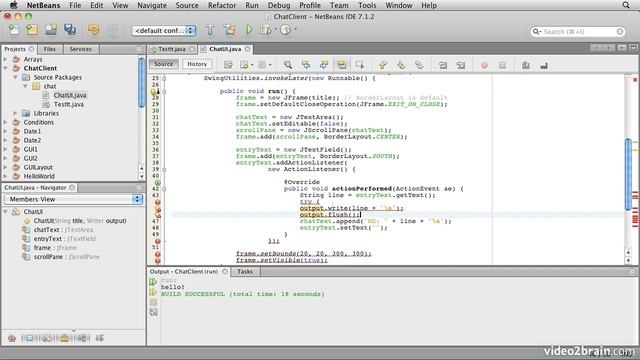Click the Search field in the toolbar
Viewport: 640px width, 360px height.
tap(578, 31)
